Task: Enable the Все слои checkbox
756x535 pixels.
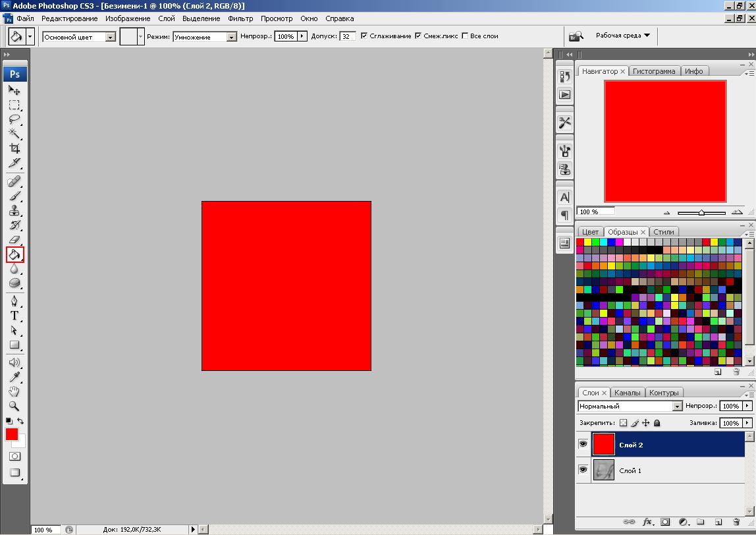Action: [465, 36]
